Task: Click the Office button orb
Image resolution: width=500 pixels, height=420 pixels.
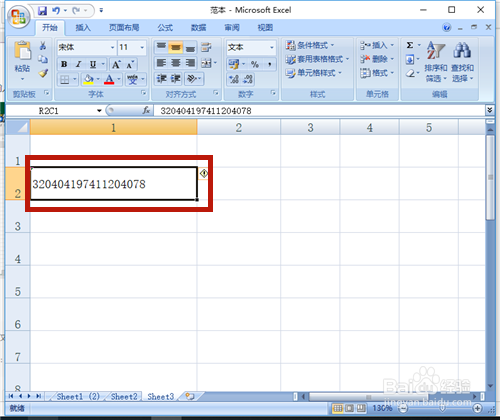Action: (x=18, y=17)
